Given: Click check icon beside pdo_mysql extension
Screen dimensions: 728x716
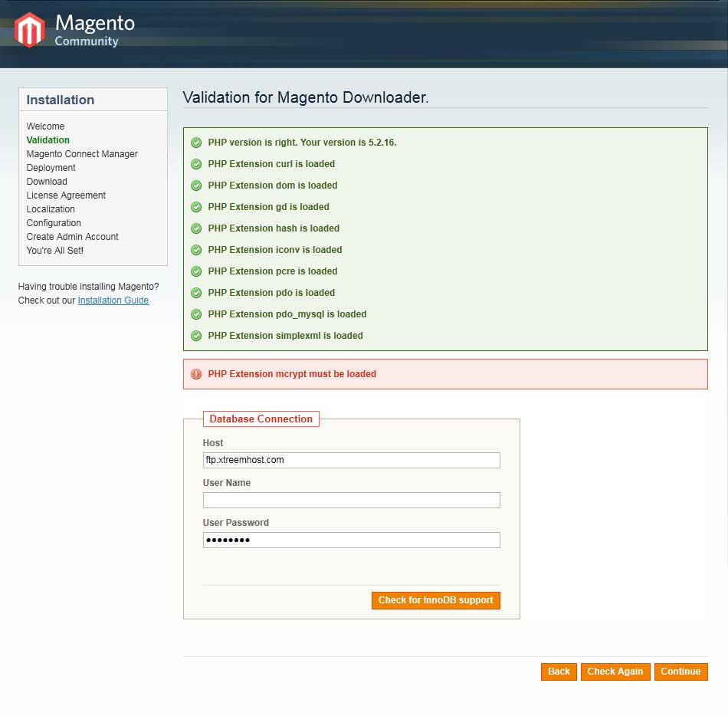Looking at the screenshot, I should click(x=196, y=314).
